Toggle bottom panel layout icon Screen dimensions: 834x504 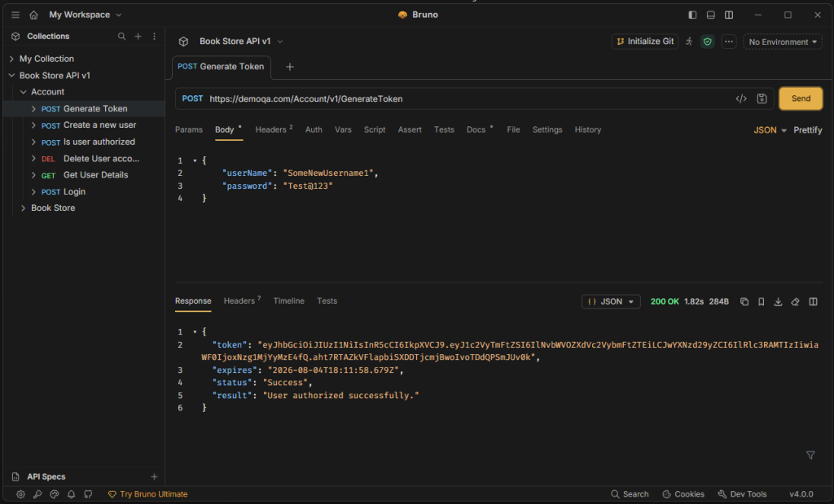710,15
